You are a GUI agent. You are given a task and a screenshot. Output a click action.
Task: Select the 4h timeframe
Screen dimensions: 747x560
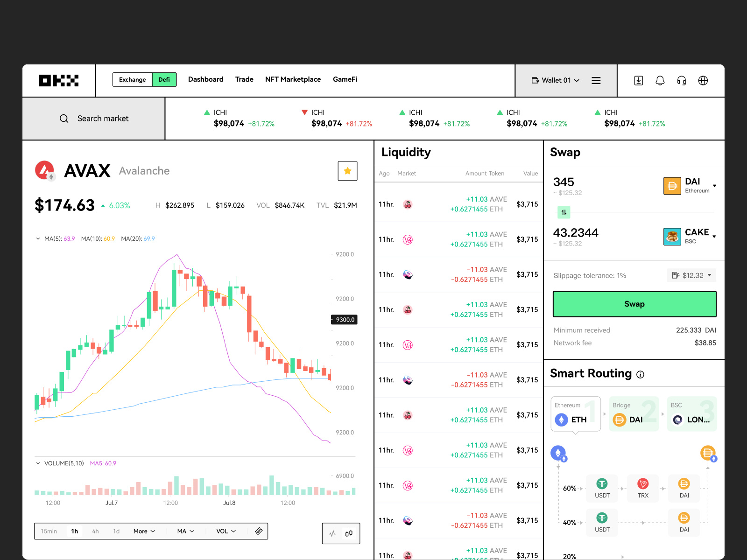pos(95,531)
